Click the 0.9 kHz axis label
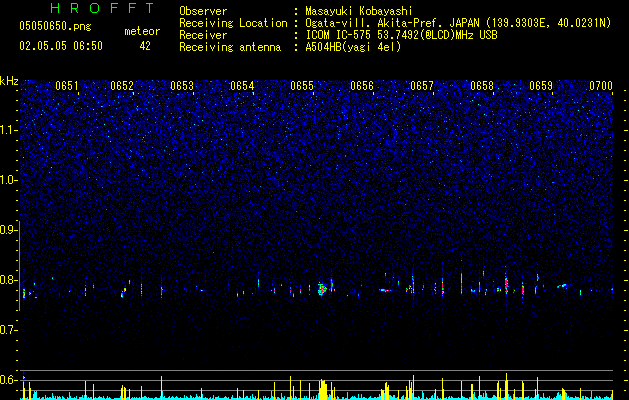Screen dimensions: 629x400 point(9,230)
